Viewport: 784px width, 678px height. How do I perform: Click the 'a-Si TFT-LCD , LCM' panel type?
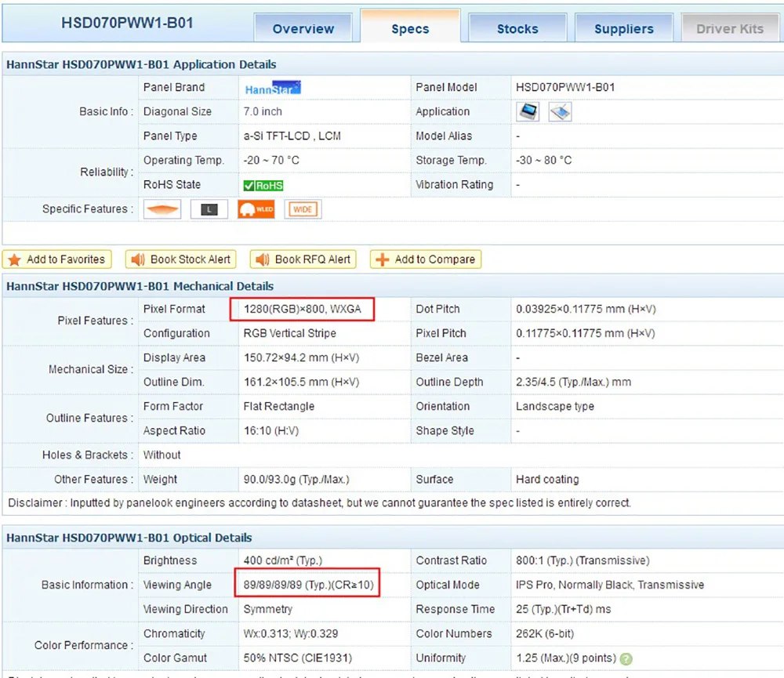click(x=292, y=136)
